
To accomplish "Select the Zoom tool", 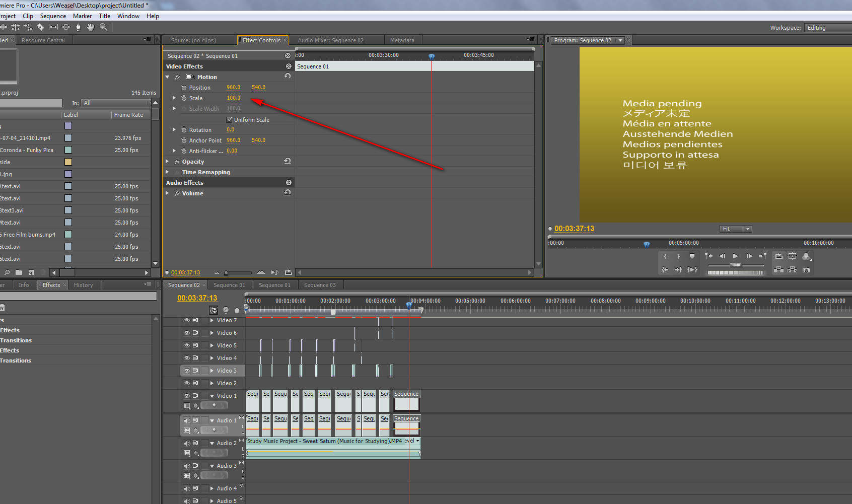I will [103, 27].
